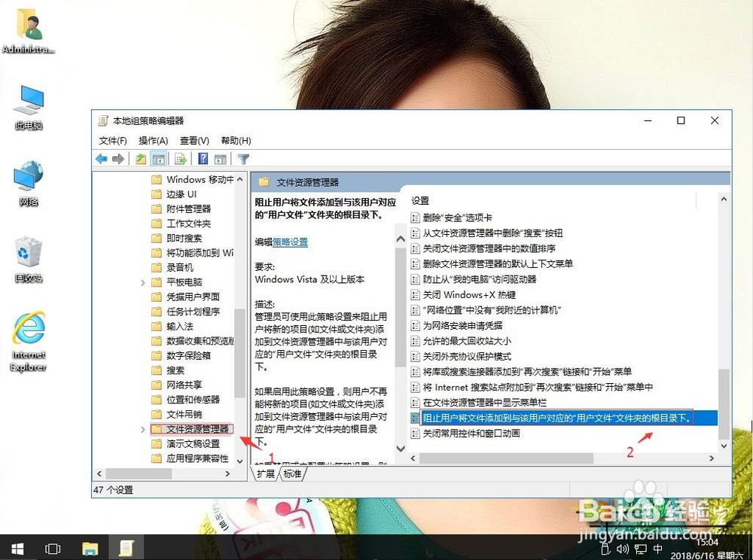Click the blue Help icon in the toolbar
Viewport: 753px width, 560px height.
click(201, 159)
